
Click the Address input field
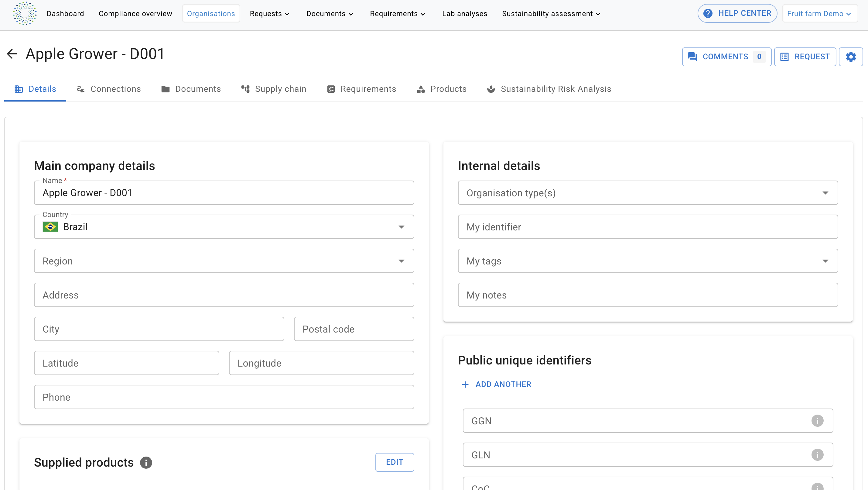[224, 295]
